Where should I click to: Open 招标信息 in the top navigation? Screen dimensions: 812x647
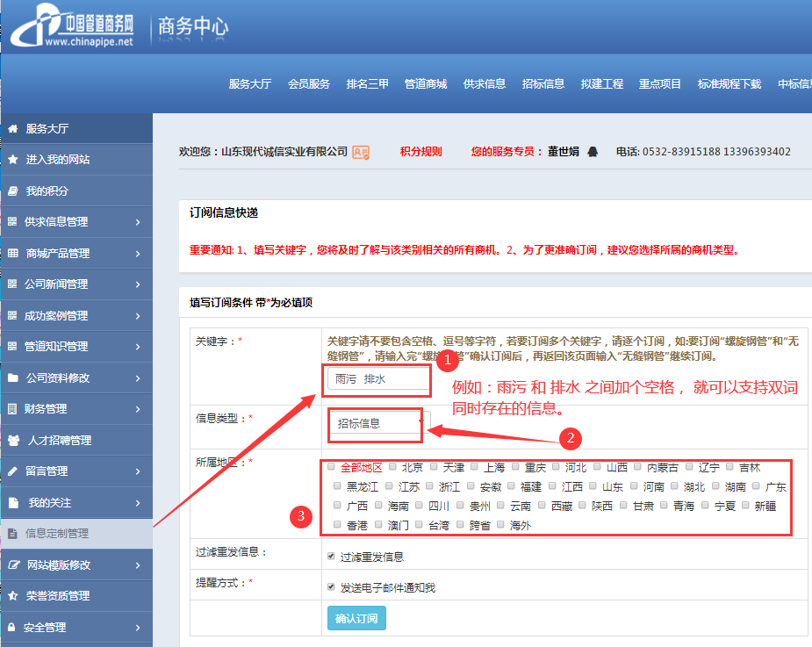[x=543, y=84]
